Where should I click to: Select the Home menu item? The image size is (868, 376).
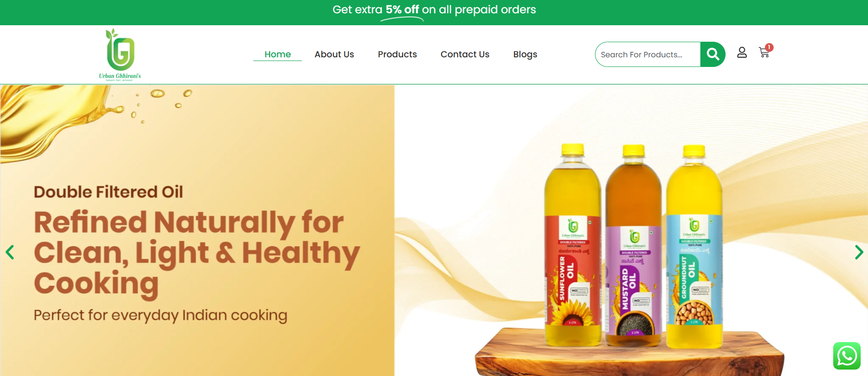(278, 54)
